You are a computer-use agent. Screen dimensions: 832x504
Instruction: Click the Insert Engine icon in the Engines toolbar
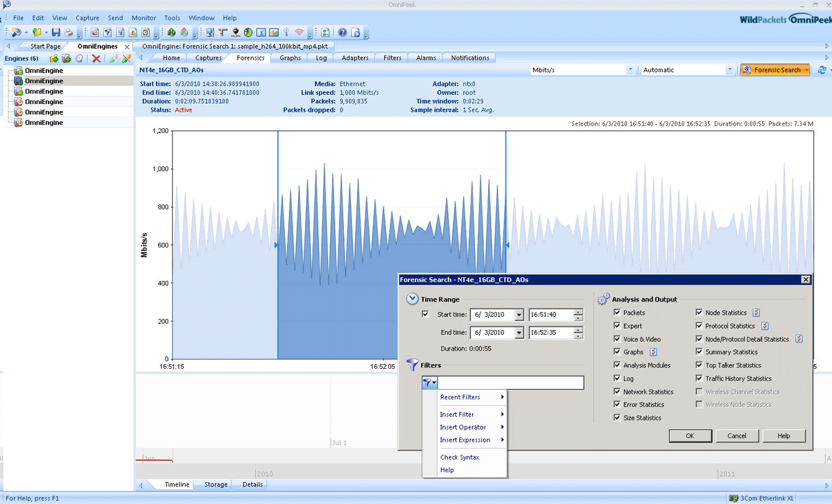coord(67,58)
